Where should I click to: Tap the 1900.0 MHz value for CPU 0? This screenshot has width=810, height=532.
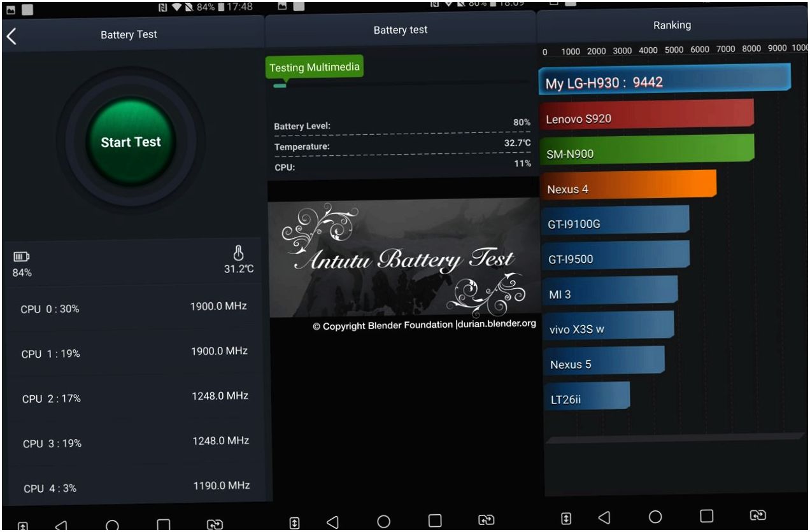point(218,307)
